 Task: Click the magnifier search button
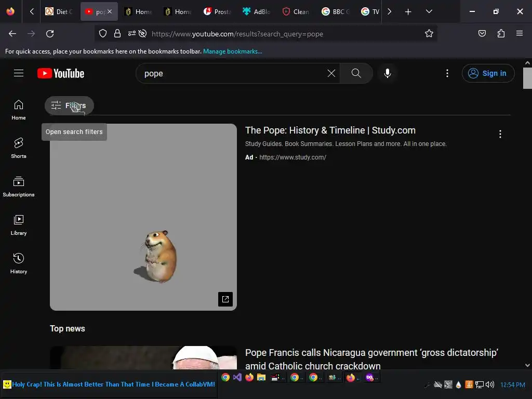click(x=356, y=73)
